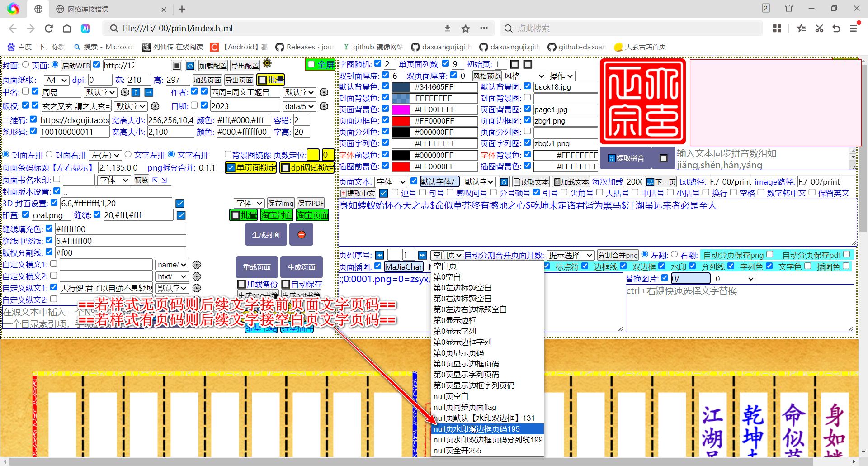This screenshot has width=868, height=466.
Task: Open the 风格 style dropdown
Action: [524, 76]
